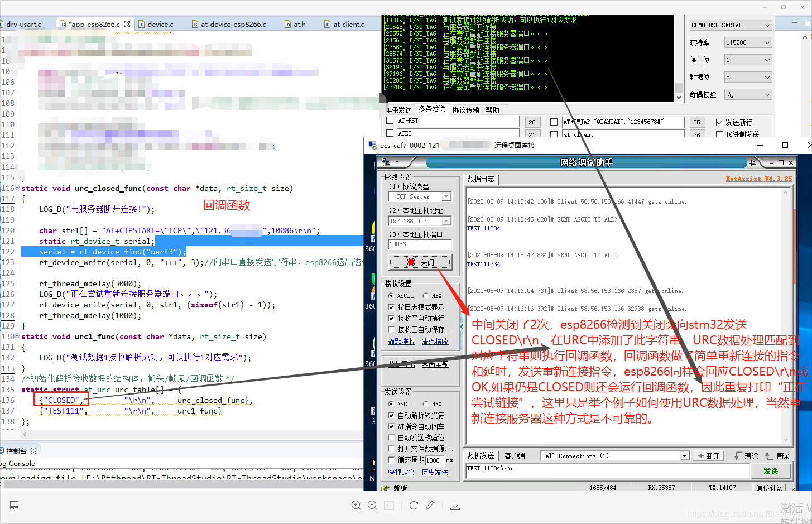The image size is (812, 524).
Task: Select the 多条发送 tab in serial tool
Action: coord(432,109)
